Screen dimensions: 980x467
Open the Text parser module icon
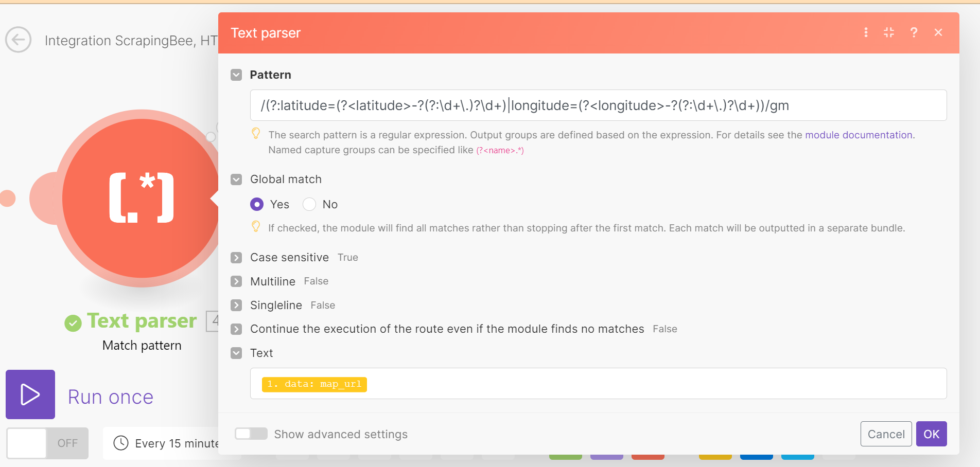[x=142, y=198]
